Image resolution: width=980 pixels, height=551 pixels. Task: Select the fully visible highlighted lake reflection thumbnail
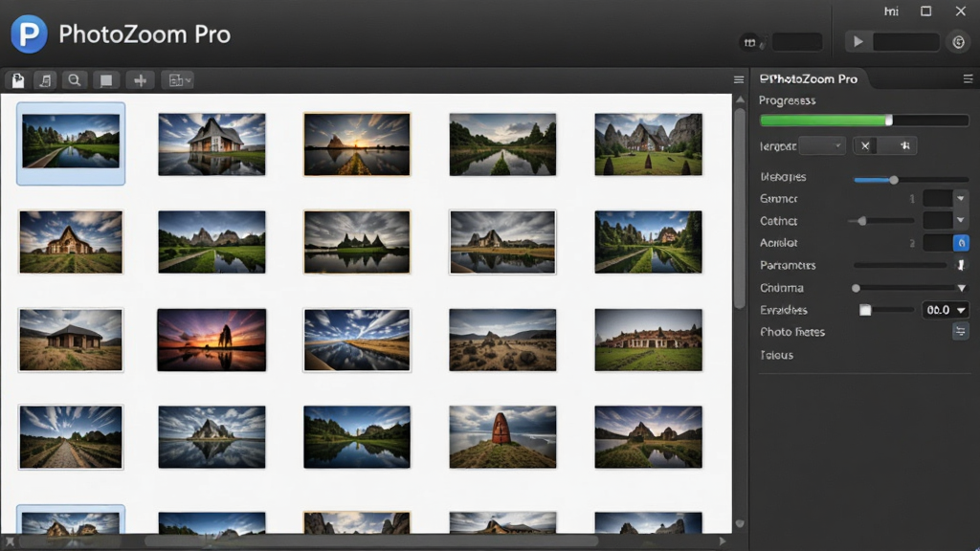coord(71,143)
